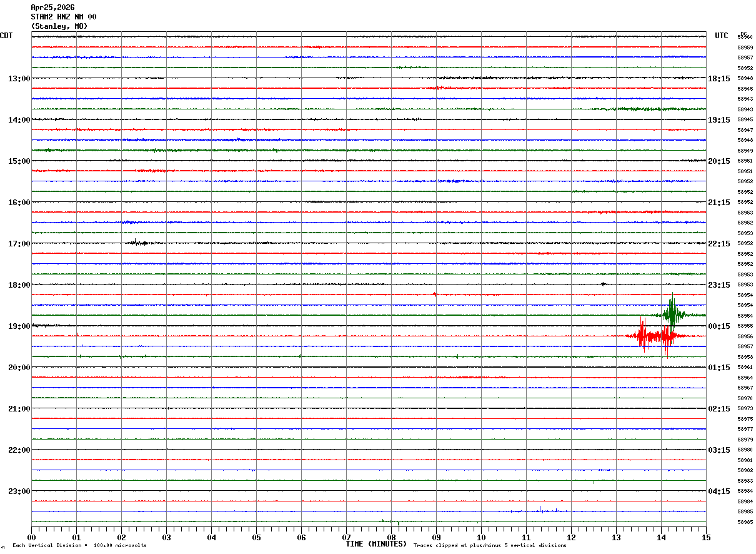This screenshot has height=554, width=756.
Task: Click the 22:15 UTC time label
Action: 719,244
